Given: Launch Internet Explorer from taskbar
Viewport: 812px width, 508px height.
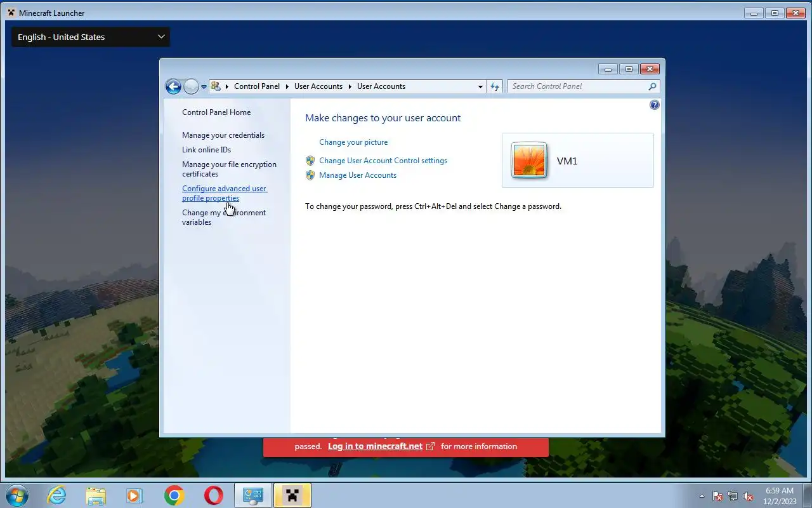Looking at the screenshot, I should (x=56, y=495).
